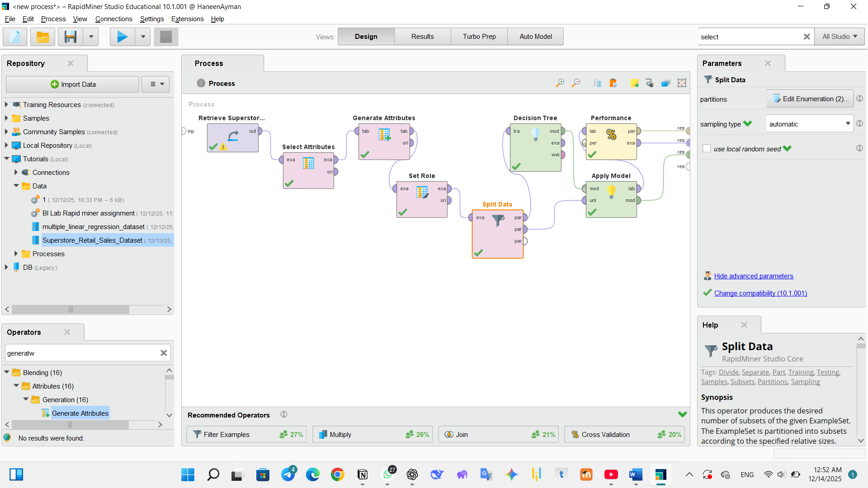Zoom out on the process canvas
Viewport: 868px width, 488px height.
tap(576, 83)
